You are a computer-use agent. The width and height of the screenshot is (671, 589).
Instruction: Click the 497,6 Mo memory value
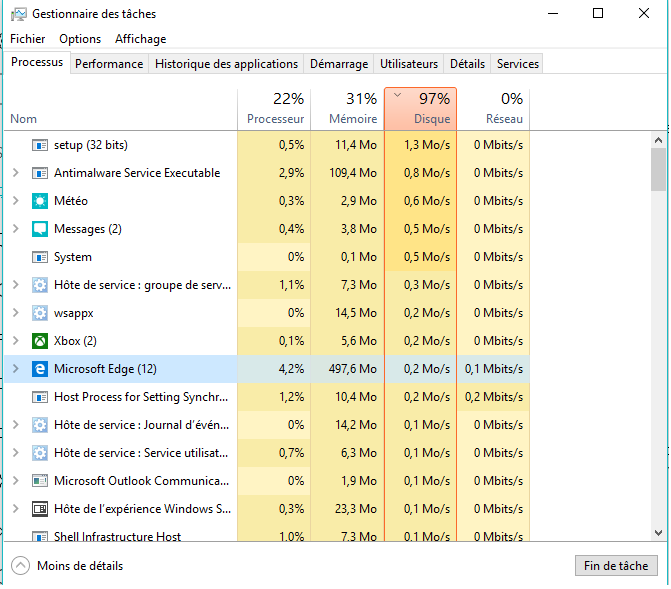pyautogui.click(x=353, y=369)
